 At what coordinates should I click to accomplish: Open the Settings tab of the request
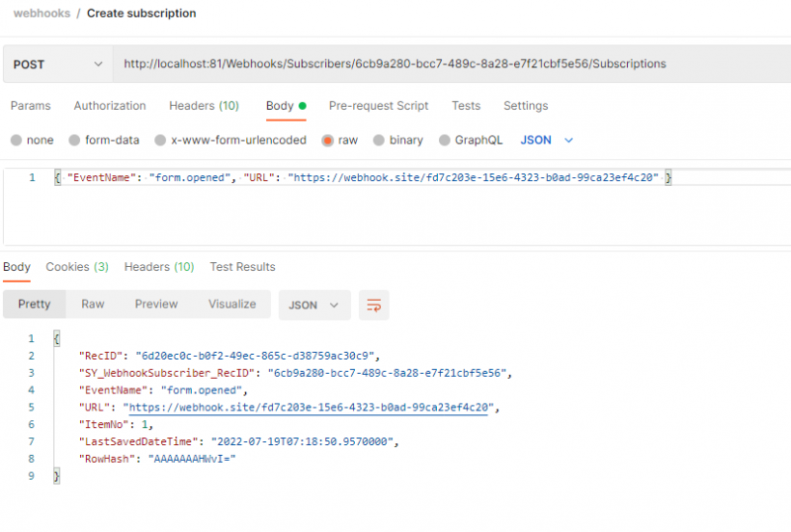(x=526, y=106)
